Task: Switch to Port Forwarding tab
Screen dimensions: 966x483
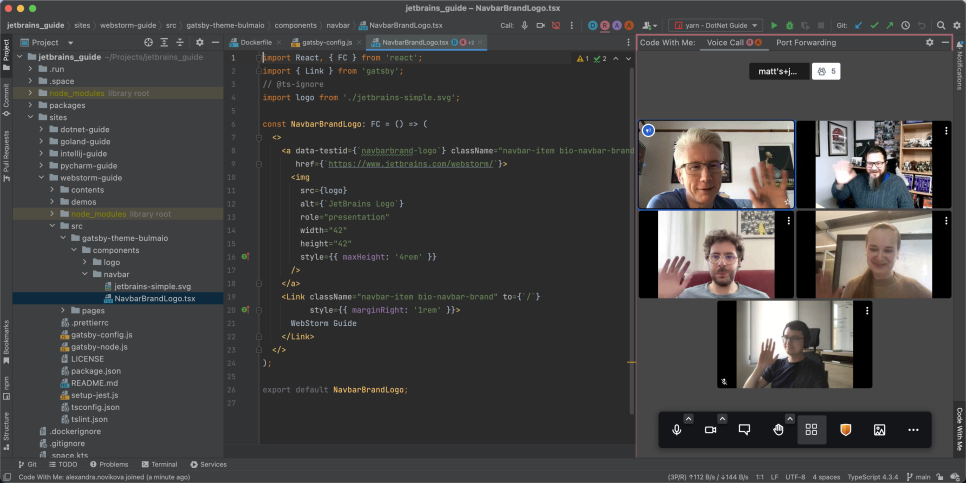Action: coord(806,43)
